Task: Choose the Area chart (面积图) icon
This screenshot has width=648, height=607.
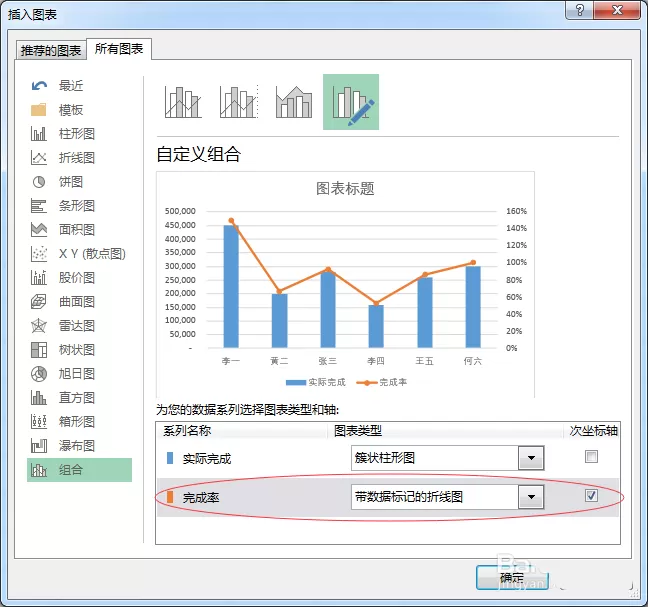Action: pos(39,229)
